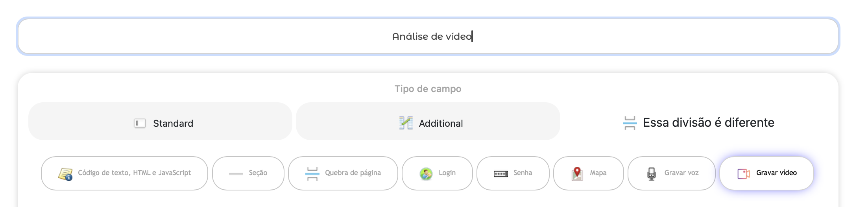868x207 pixels.
Task: Click the Additional field type icon
Action: (406, 123)
